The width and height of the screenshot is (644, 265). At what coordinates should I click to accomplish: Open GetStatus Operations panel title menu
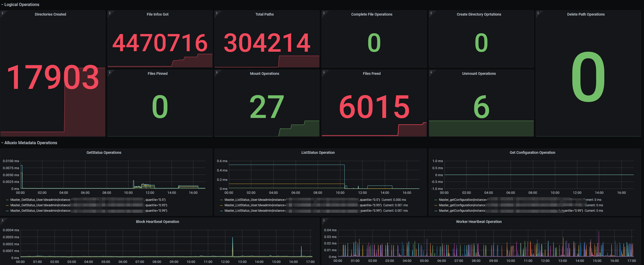pos(104,153)
